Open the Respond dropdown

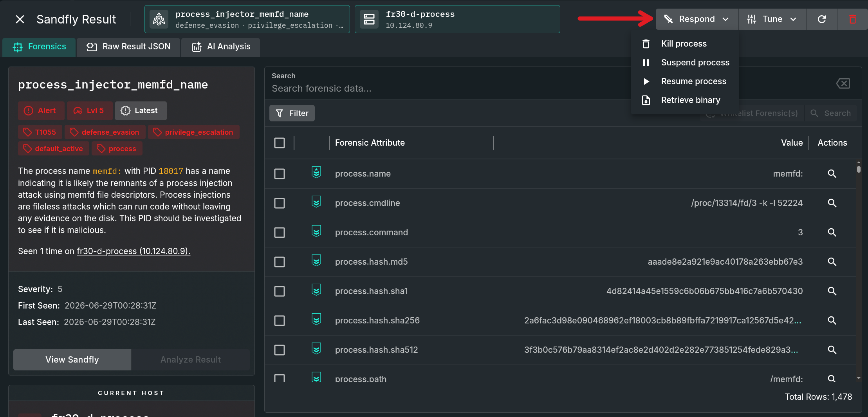point(697,19)
